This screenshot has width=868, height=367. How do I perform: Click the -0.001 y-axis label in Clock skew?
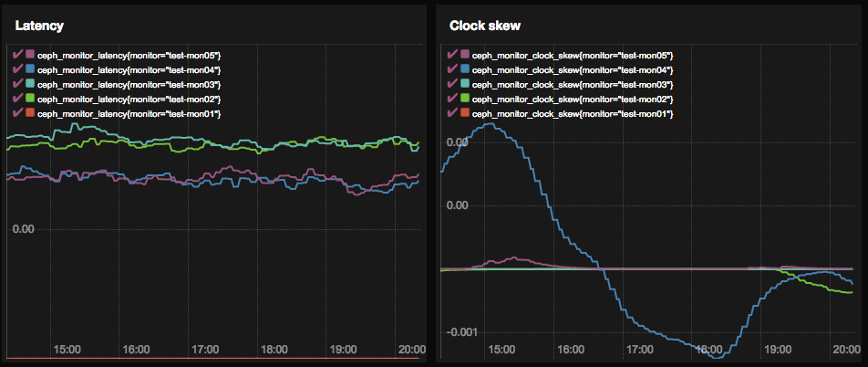(460, 332)
